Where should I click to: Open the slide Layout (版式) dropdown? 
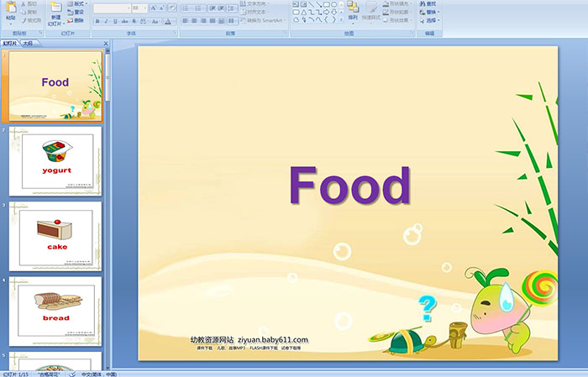pos(77,3)
